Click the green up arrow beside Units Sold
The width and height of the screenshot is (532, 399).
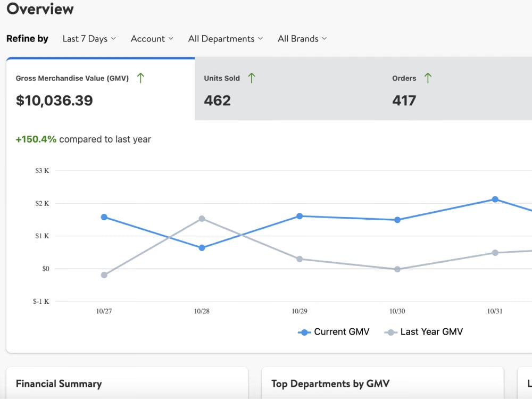(252, 78)
